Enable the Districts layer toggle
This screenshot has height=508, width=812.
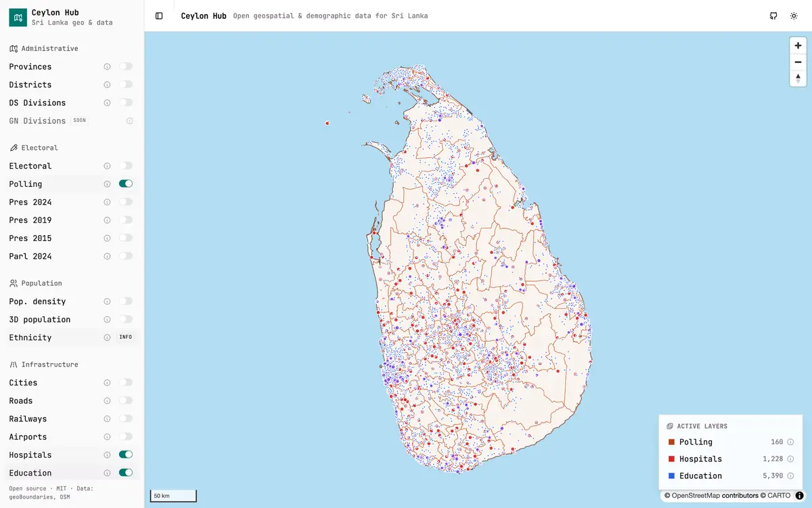126,85
